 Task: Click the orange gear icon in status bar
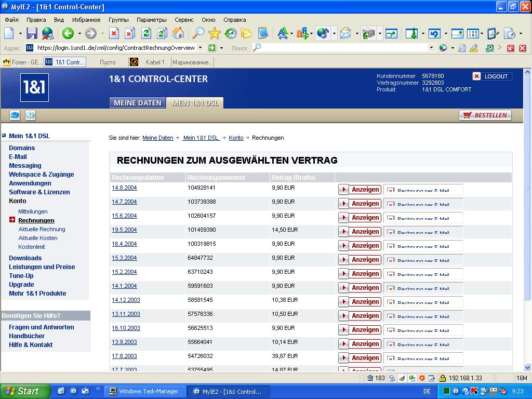[422, 378]
